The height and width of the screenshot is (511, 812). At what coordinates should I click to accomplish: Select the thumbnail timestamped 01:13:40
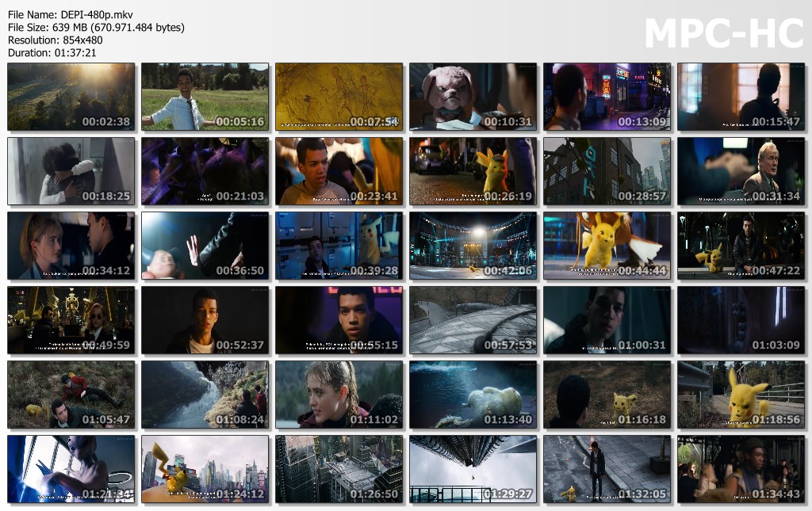(473, 395)
